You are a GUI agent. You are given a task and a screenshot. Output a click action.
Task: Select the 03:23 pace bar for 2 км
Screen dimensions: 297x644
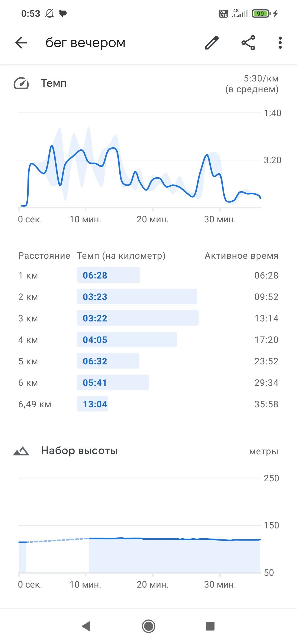137,296
